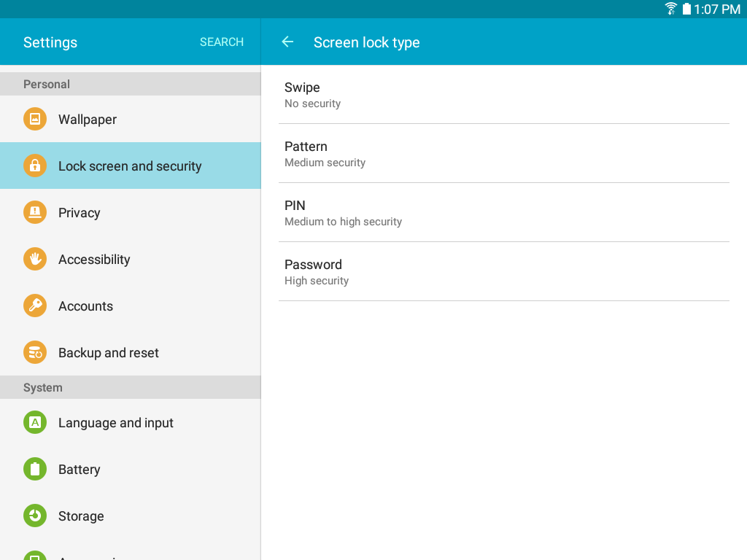Click the Settings title
Screen dimensions: 747x560
pos(50,42)
